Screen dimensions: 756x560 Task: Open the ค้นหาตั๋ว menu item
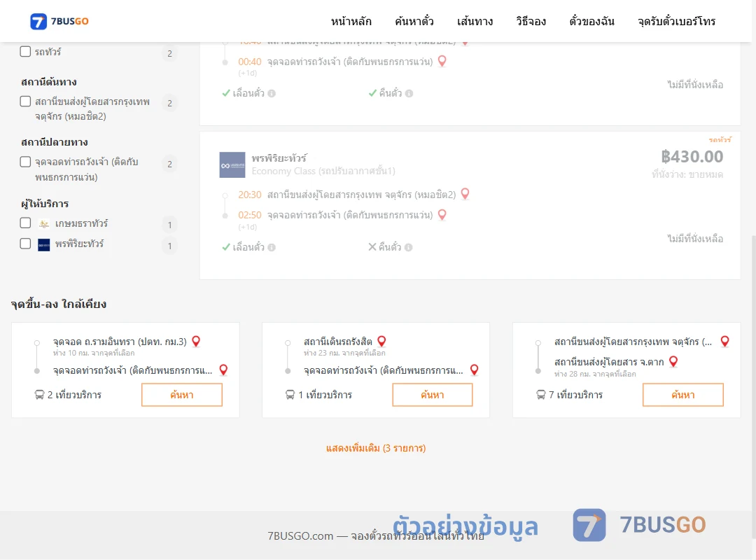414,21
